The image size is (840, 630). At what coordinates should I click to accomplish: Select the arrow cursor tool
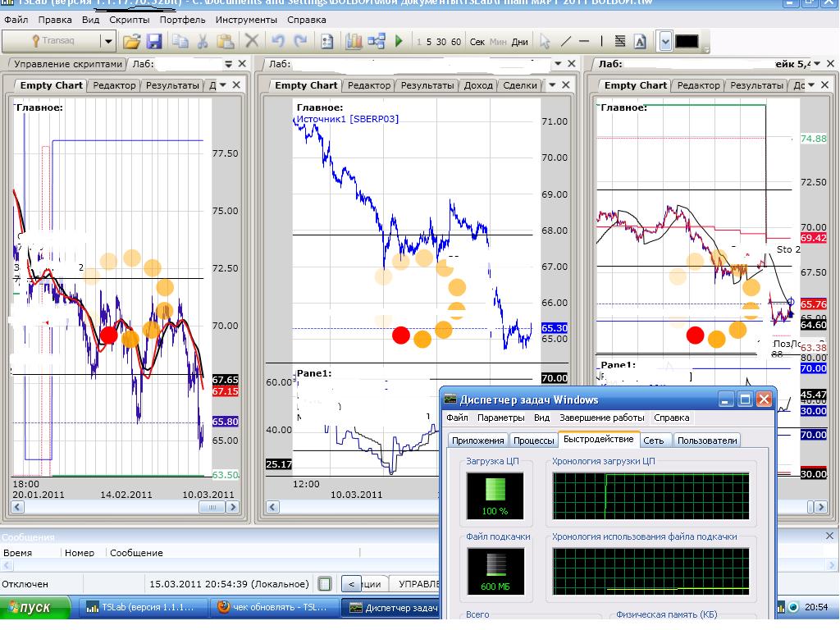tap(545, 41)
